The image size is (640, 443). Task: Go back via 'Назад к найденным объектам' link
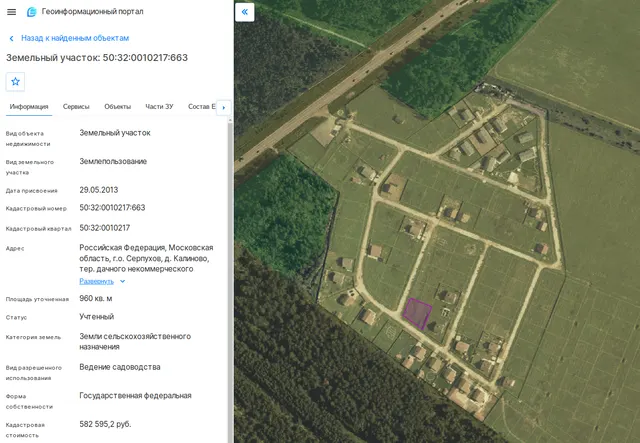[75, 38]
